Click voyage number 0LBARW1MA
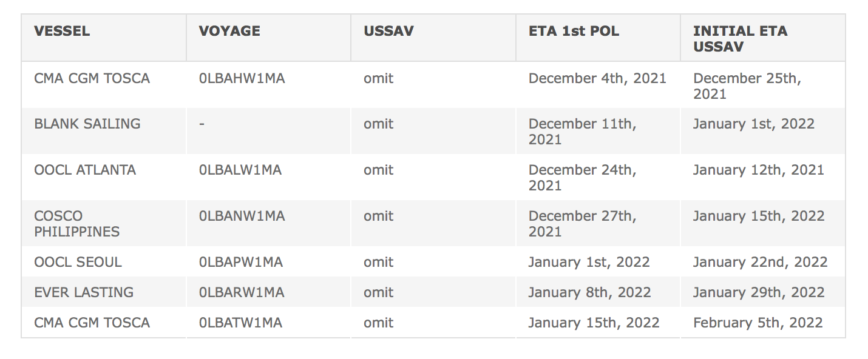The image size is (868, 359). pyautogui.click(x=242, y=293)
